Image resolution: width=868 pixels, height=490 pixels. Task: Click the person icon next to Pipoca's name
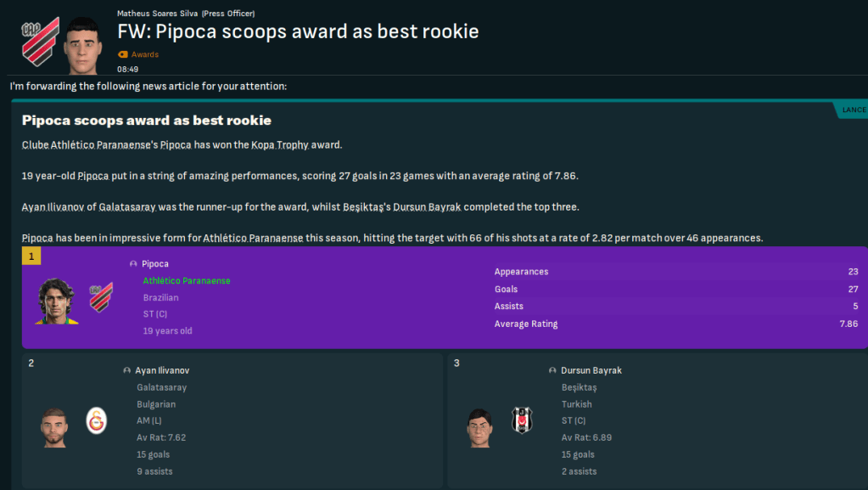(133, 264)
